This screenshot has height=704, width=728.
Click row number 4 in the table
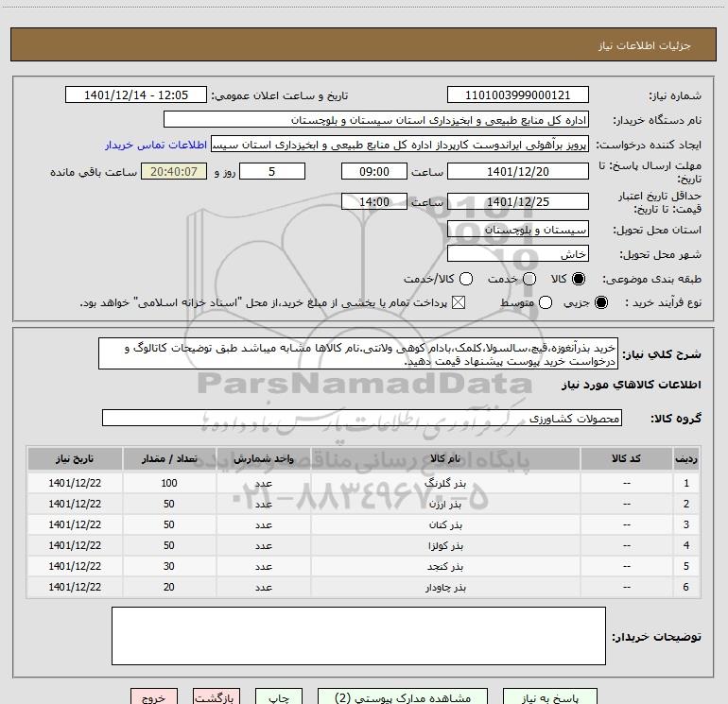pos(686,545)
